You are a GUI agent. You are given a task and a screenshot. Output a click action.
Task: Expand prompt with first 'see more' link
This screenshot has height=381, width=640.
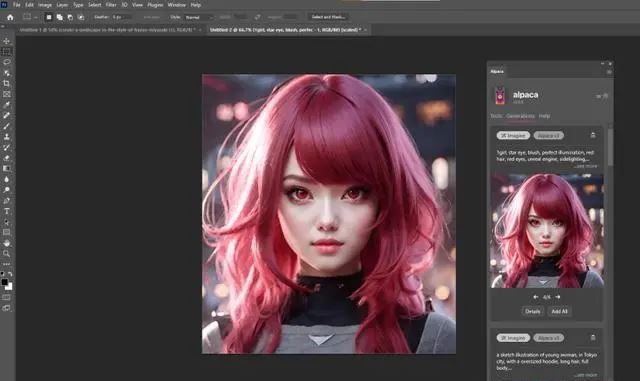coord(586,166)
